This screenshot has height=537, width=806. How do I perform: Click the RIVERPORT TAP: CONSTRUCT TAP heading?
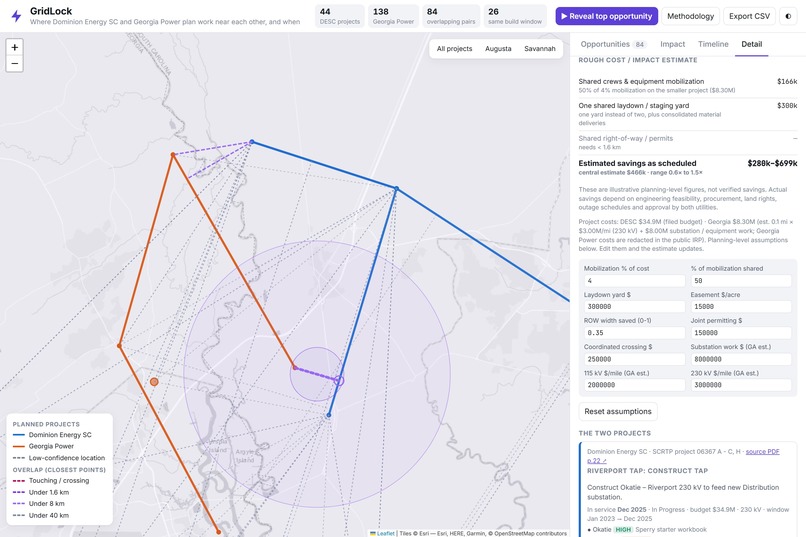647,471
